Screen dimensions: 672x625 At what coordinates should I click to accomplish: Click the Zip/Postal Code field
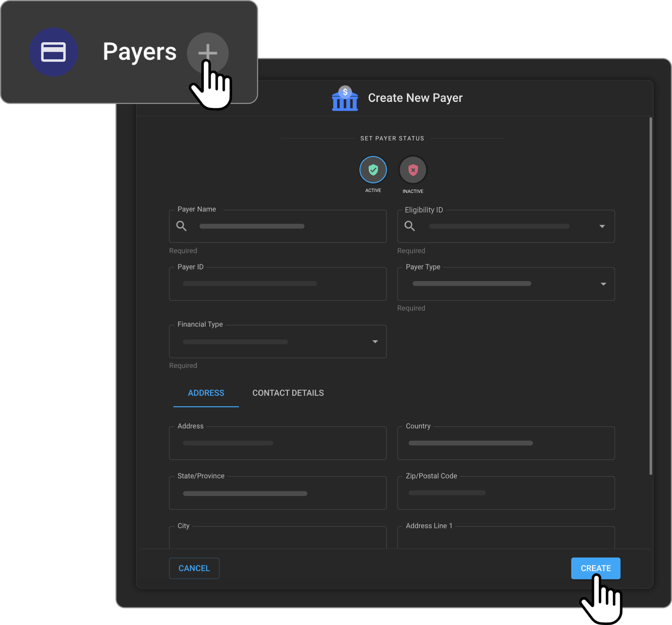[x=506, y=493]
